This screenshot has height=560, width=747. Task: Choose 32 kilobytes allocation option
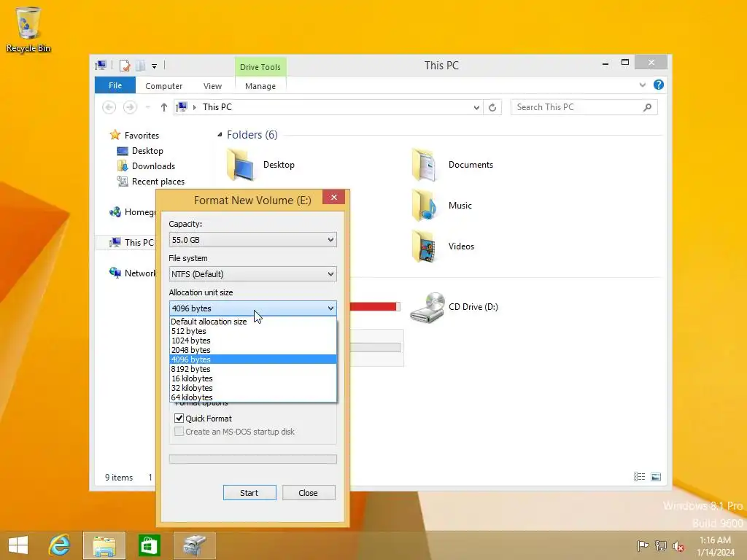(253, 388)
